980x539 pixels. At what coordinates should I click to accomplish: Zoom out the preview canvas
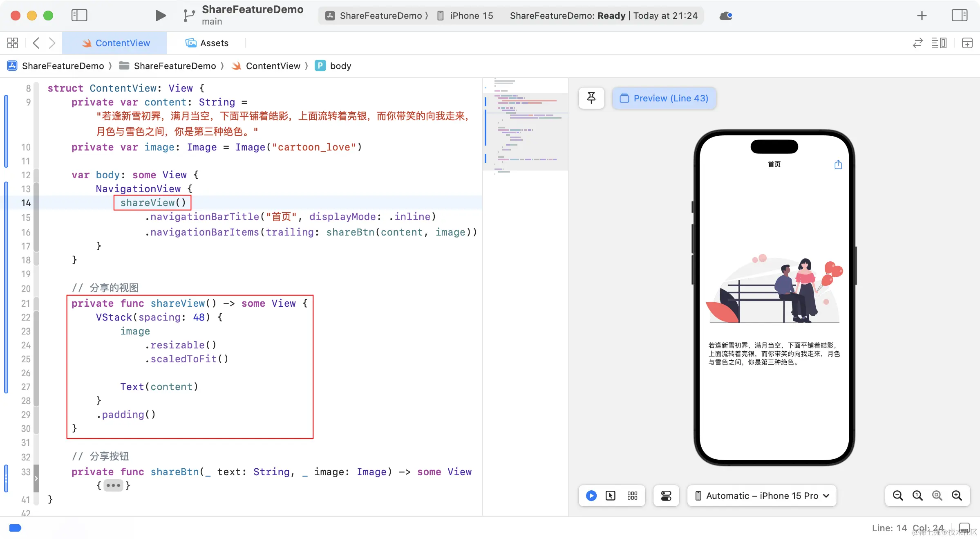point(898,496)
